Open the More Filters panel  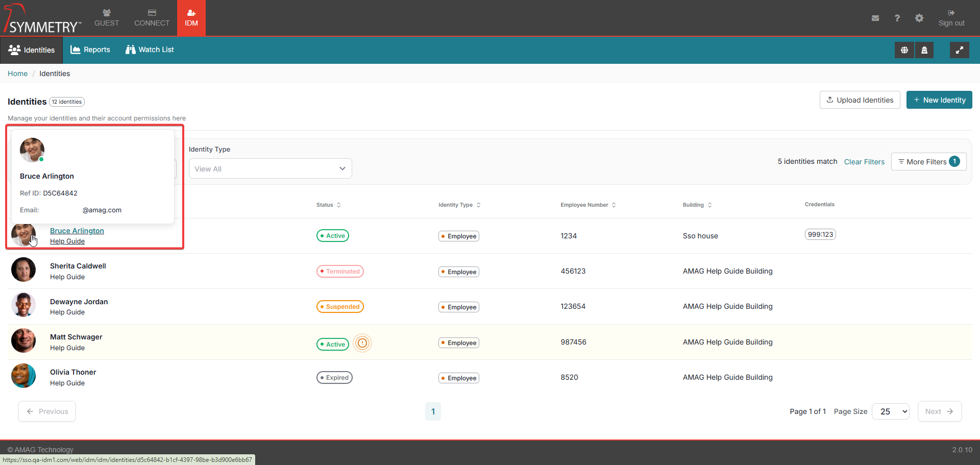point(928,162)
